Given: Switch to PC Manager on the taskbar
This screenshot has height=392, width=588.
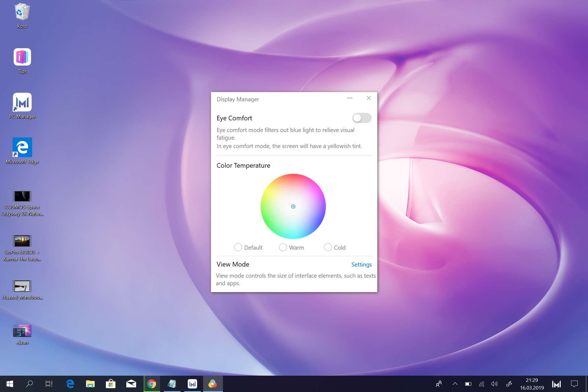Looking at the screenshot, I should [x=192, y=384].
